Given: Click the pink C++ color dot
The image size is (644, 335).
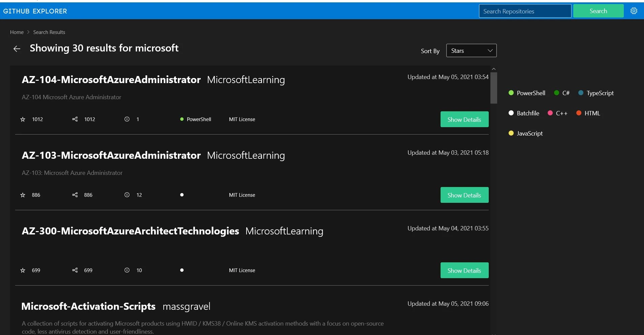Looking at the screenshot, I should 550,113.
